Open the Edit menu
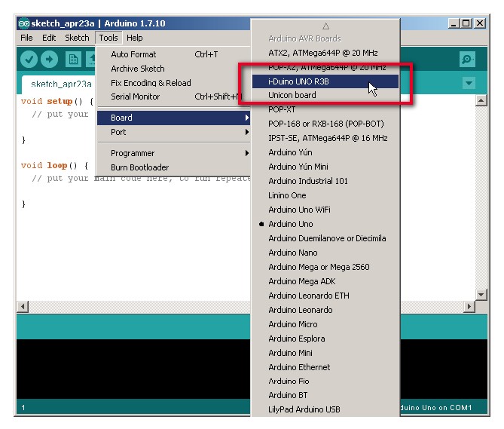This screenshot has height=429, width=504. 49,38
